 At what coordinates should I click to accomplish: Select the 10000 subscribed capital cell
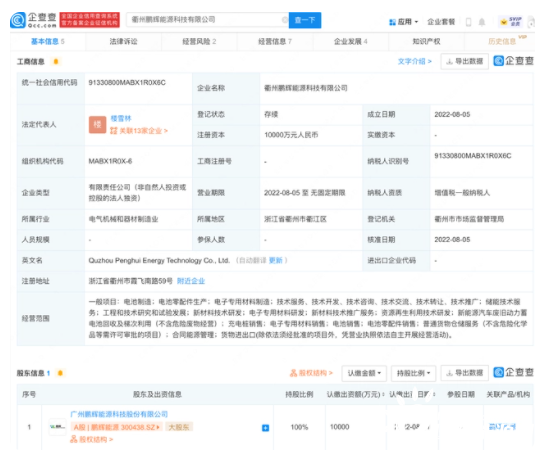point(339,427)
